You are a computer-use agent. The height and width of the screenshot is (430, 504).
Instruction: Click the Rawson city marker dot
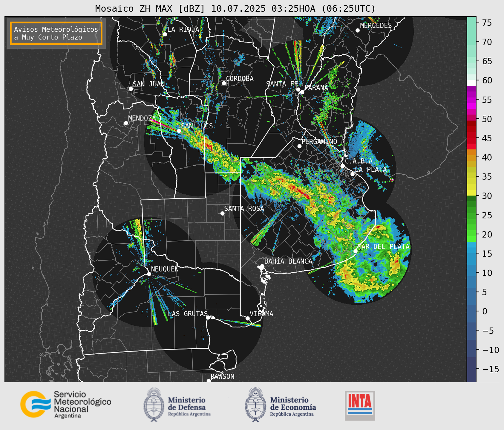[x=209, y=381]
